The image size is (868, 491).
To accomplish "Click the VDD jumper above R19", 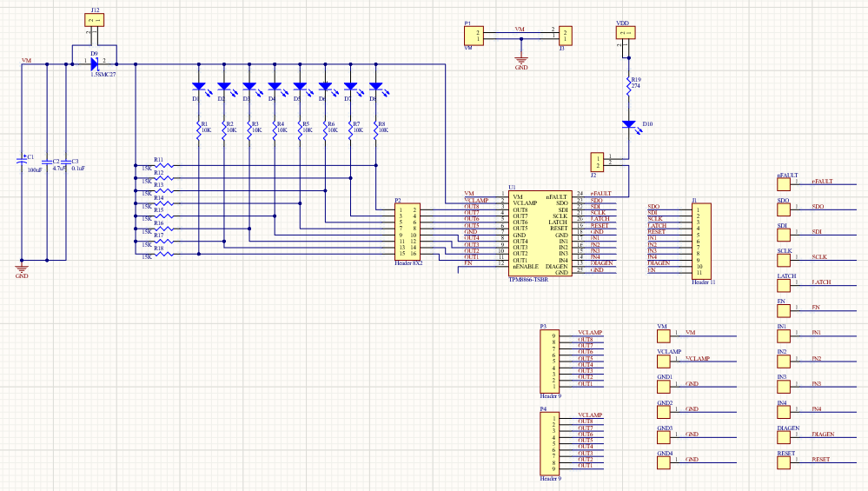I will [x=623, y=33].
